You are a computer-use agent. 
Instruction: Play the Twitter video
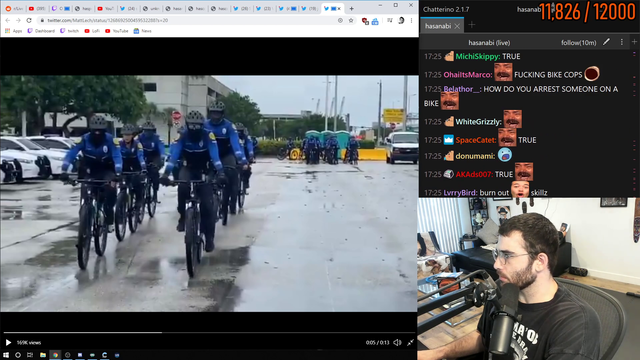tap(8, 342)
